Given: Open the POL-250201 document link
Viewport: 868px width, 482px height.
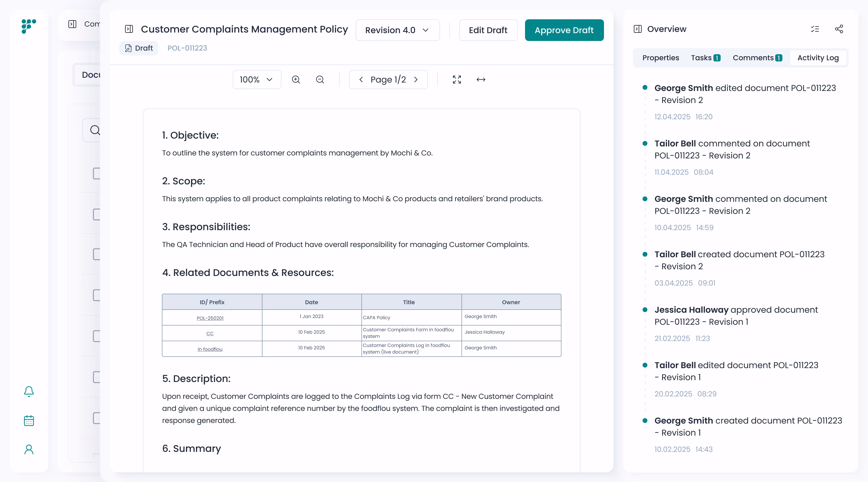Looking at the screenshot, I should pos(210,318).
